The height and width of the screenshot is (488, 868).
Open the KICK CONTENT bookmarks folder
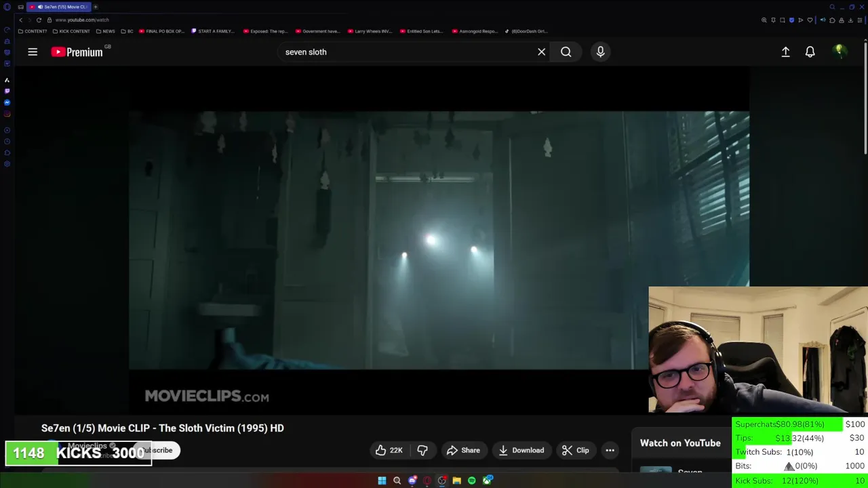pos(71,31)
